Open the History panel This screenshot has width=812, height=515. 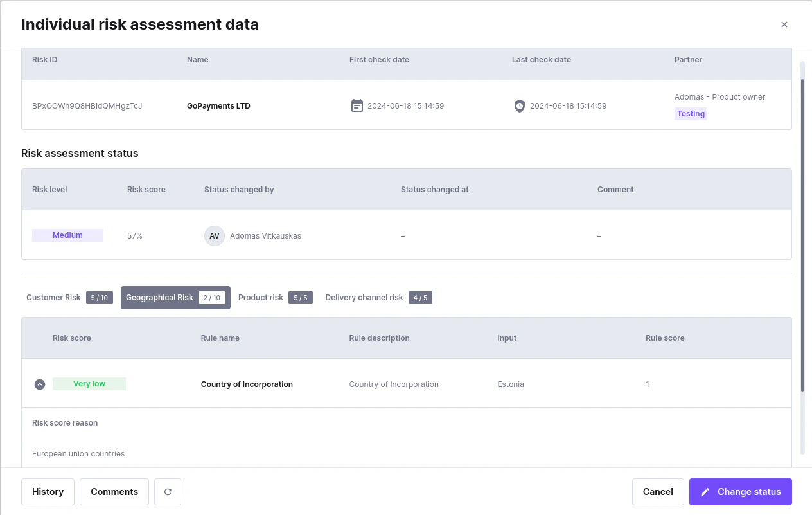click(x=48, y=492)
